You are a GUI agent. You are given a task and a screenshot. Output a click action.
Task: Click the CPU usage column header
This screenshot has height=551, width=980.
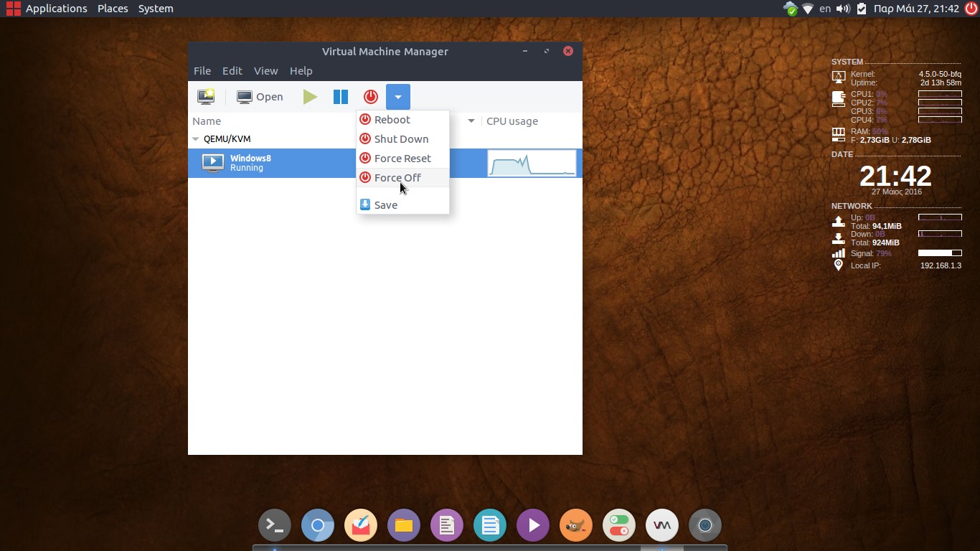(x=512, y=121)
